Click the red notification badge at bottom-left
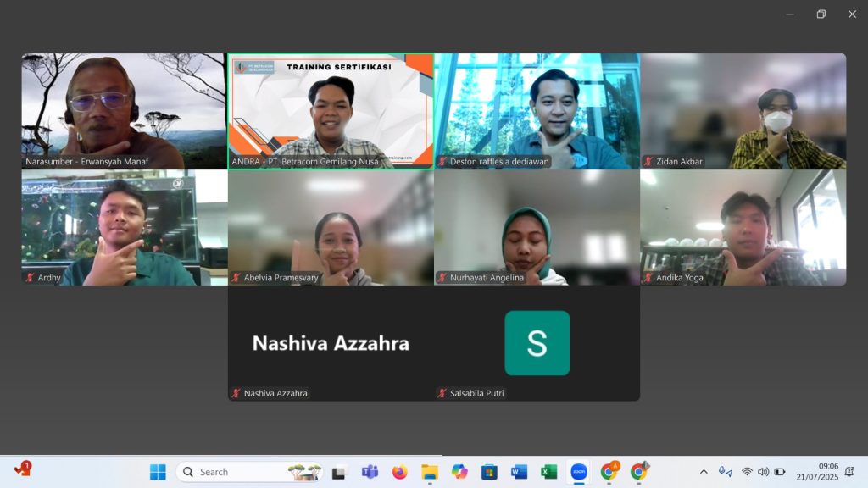Viewport: 868px width, 488px height. (25, 466)
